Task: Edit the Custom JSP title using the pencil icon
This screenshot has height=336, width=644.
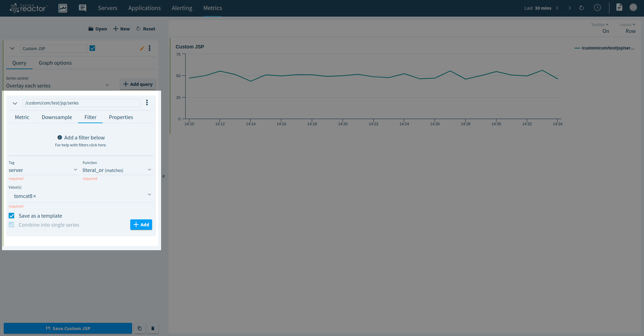Action: [x=142, y=48]
